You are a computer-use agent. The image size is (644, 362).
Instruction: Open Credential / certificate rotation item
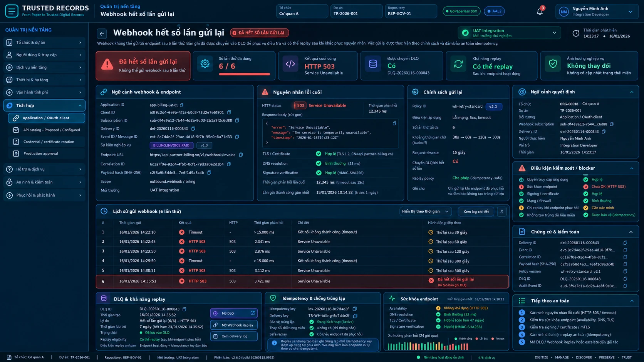tap(47, 142)
